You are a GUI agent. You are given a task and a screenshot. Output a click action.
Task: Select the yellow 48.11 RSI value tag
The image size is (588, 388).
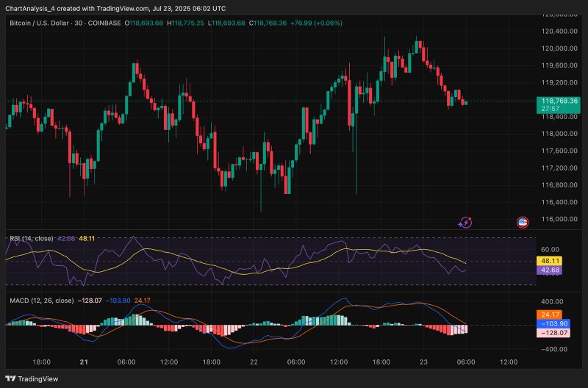[551, 260]
